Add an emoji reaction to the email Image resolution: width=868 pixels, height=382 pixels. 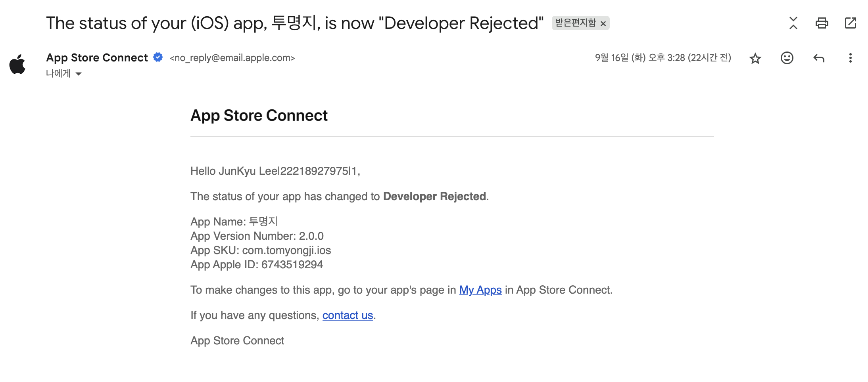tap(787, 58)
